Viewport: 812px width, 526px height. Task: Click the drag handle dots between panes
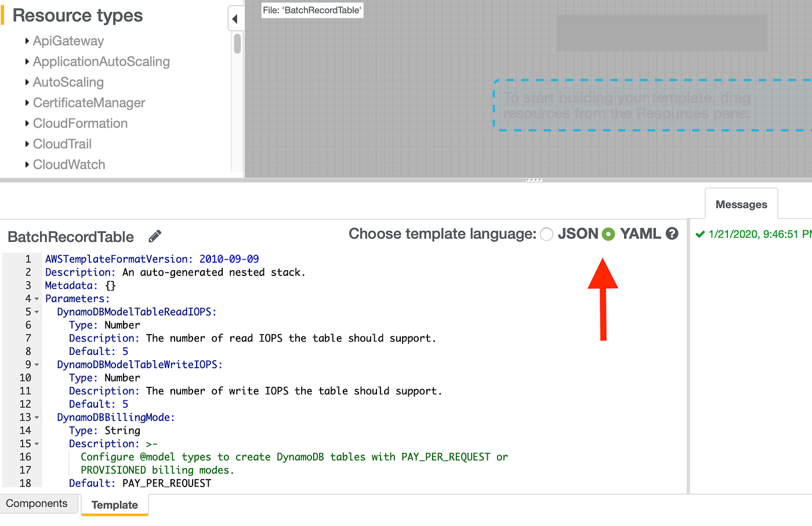point(534,180)
